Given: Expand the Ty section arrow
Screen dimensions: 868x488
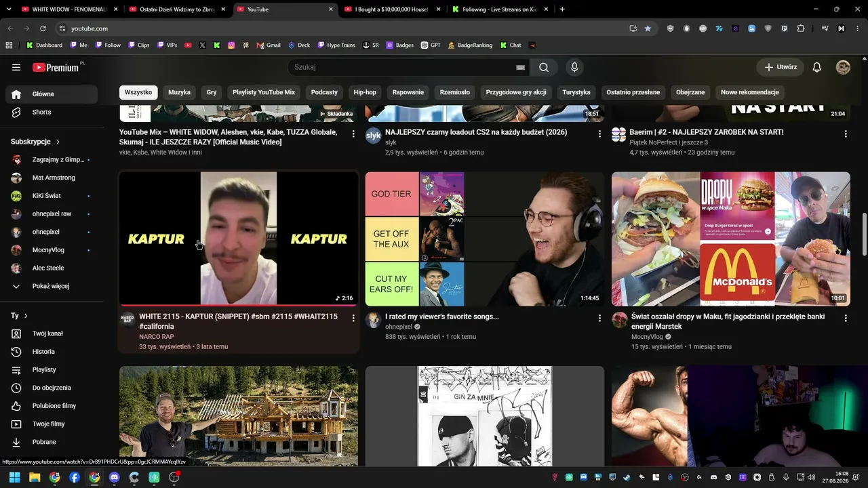Looking at the screenshot, I should [x=26, y=316].
